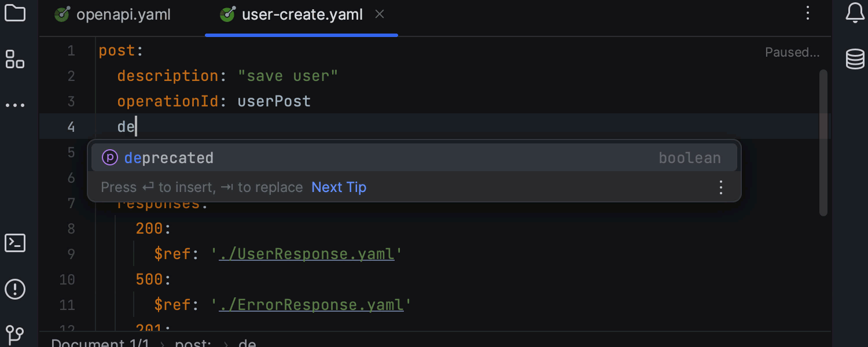The image size is (868, 347).
Task: Open completion popup settings via kebab icon
Action: click(720, 187)
